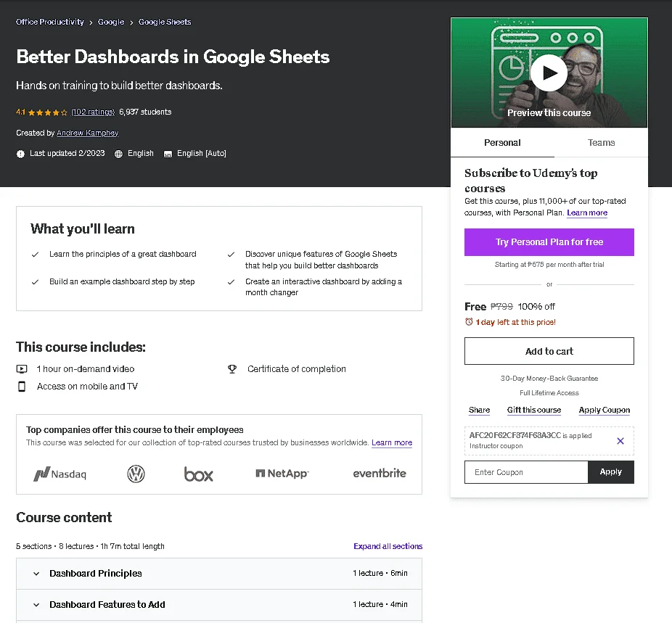This screenshot has width=672, height=623.
Task: Click the 'Last updated 2/2023' text
Action: point(67,153)
